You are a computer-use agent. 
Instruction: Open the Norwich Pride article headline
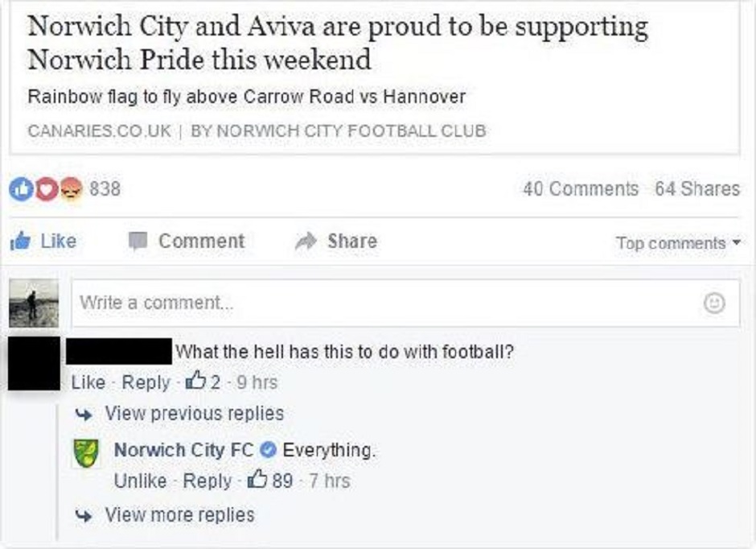coord(338,43)
